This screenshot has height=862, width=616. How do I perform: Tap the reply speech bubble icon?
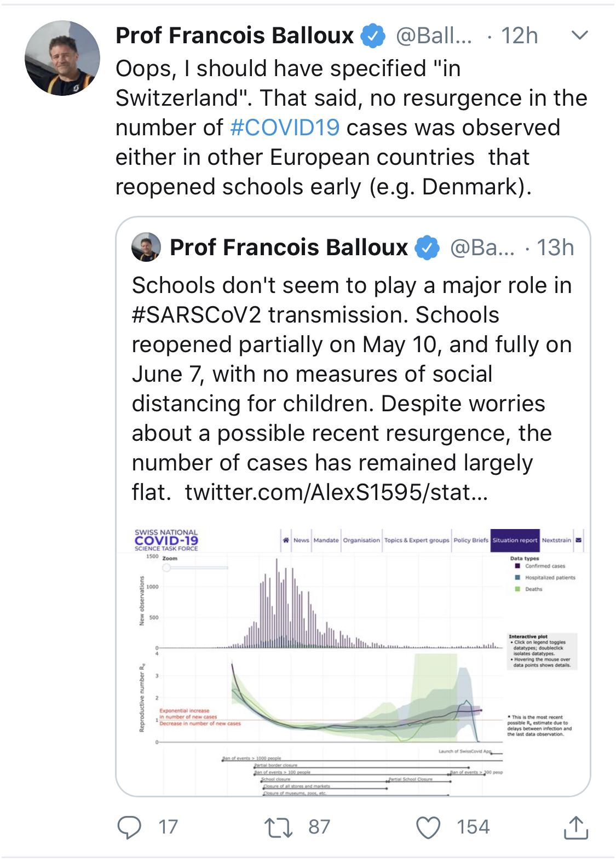click(130, 827)
